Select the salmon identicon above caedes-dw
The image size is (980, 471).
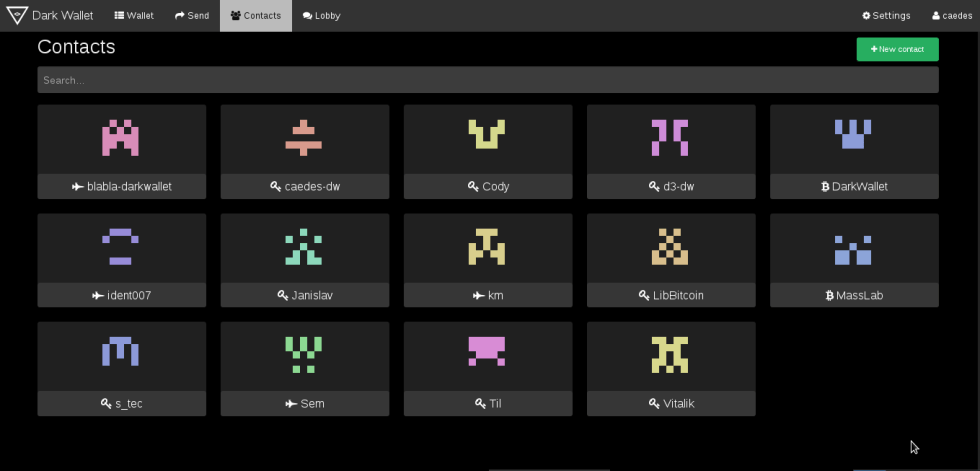click(303, 138)
